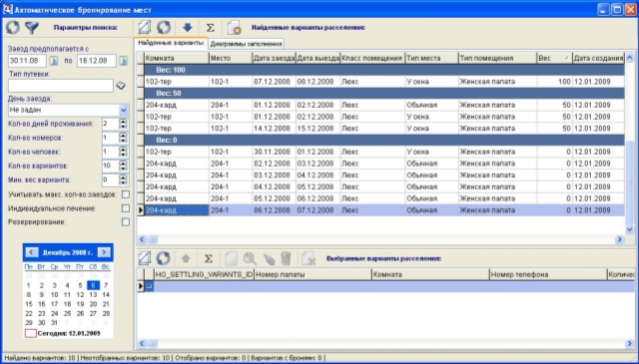639x364 pixels.
Task: Select the Вес: 100 group header row
Action: point(384,70)
